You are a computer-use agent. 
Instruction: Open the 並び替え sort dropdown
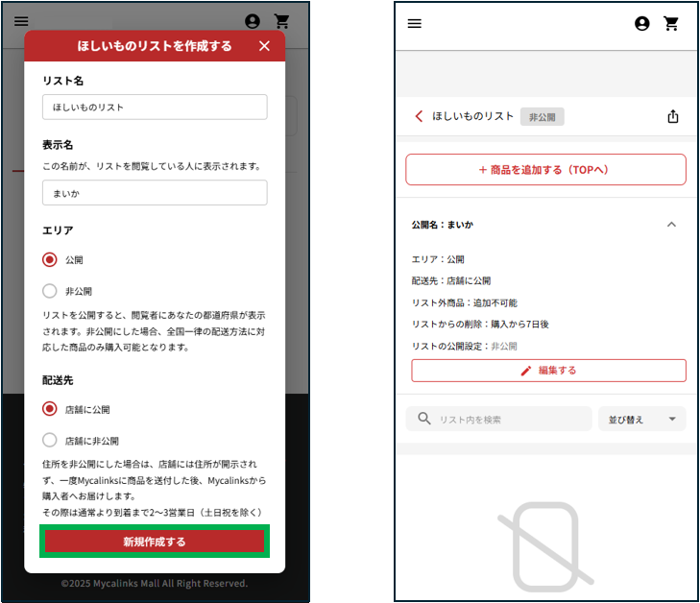(x=641, y=420)
